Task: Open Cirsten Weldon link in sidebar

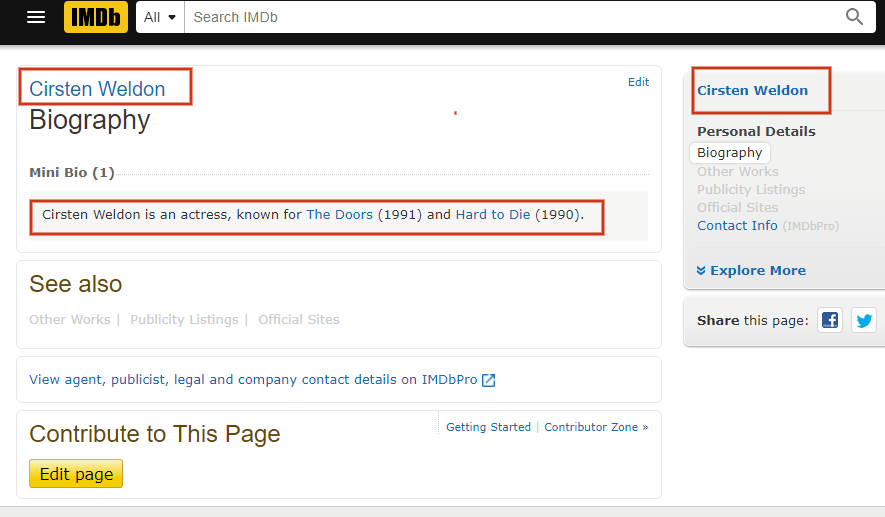Action: click(x=752, y=90)
